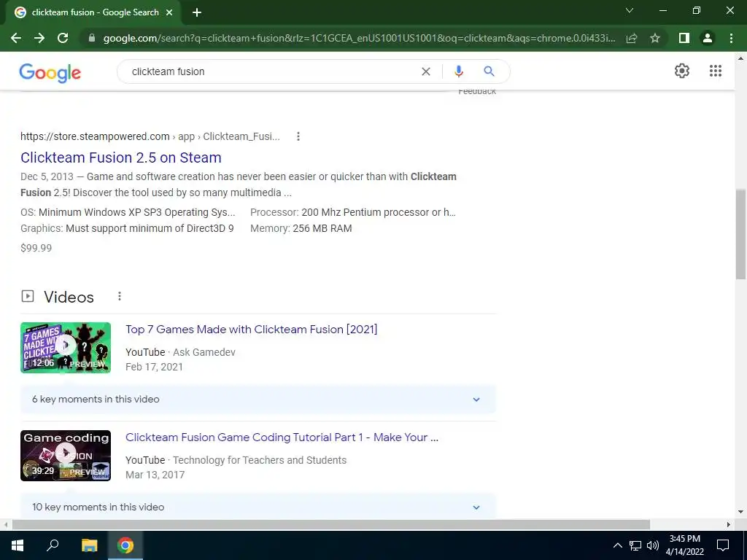Click the forward navigation arrow
The width and height of the screenshot is (747, 560).
39,38
